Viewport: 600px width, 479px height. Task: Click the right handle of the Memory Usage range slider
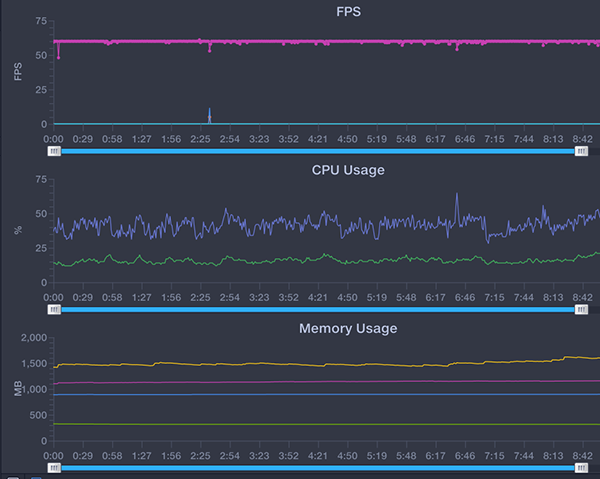pyautogui.click(x=581, y=467)
